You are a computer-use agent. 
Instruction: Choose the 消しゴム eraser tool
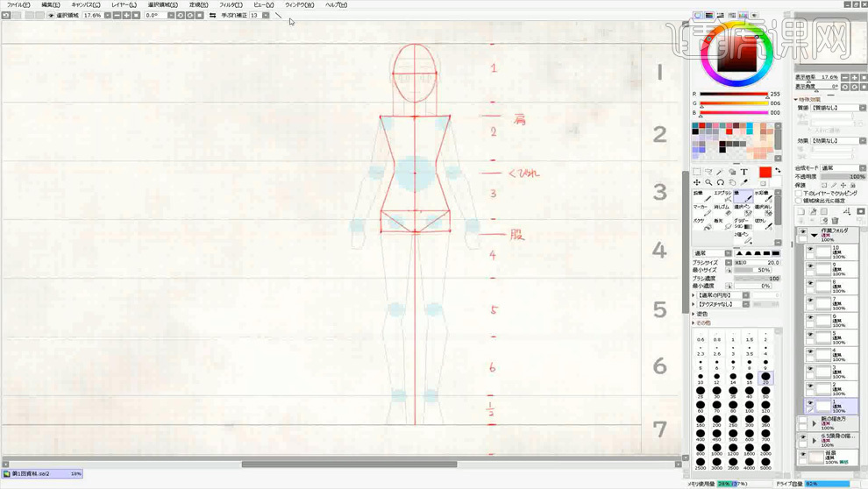point(722,210)
